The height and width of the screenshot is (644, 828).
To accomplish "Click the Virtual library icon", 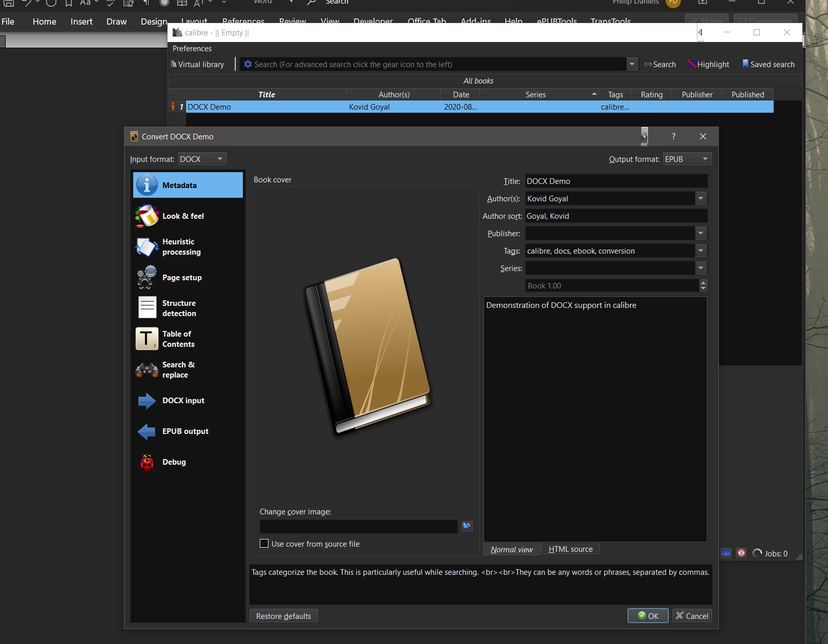I will [174, 64].
